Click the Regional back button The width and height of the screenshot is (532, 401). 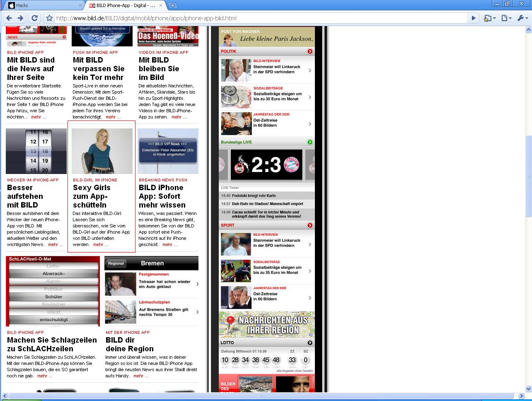pos(116,263)
